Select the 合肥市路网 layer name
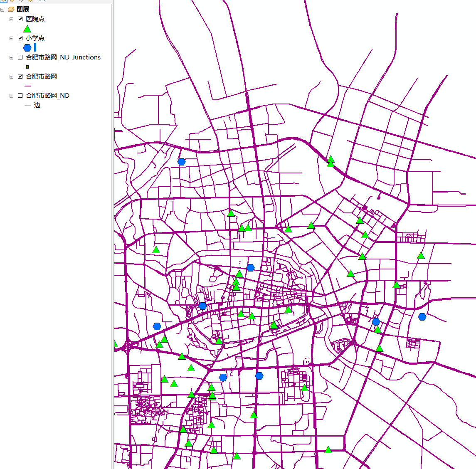This screenshot has width=476, height=469. 41,76
